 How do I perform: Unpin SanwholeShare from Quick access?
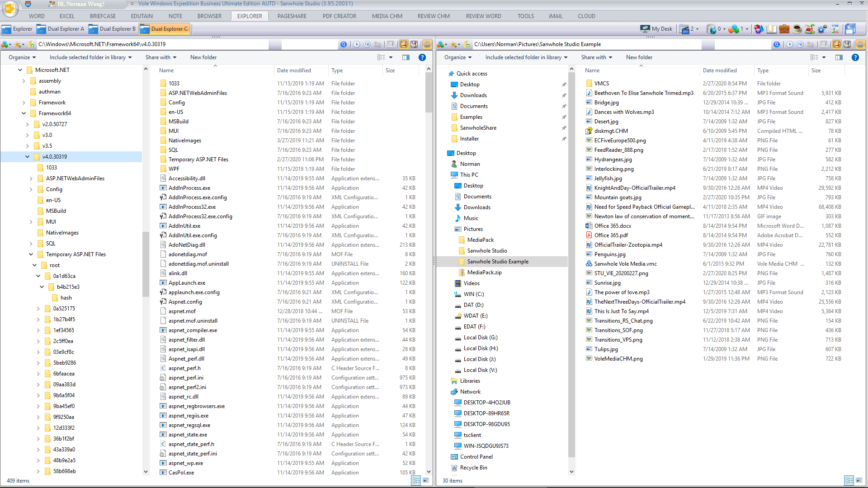pos(564,128)
